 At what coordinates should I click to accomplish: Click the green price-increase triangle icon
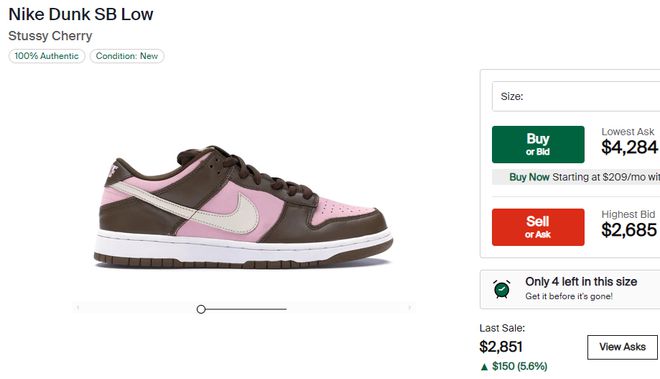pos(484,367)
